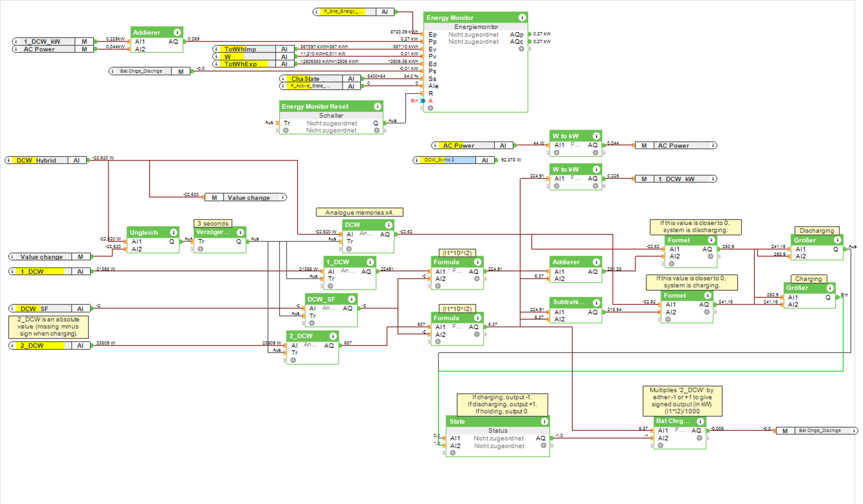Expand plus icon below A on Energy Monitor
The height and width of the screenshot is (504, 863).
[430, 108]
